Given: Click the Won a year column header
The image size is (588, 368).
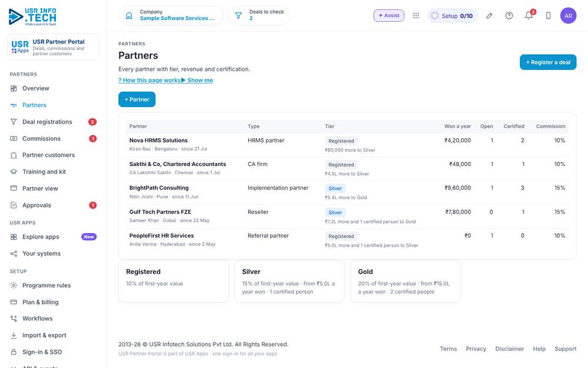Looking at the screenshot, I should 457,126.
